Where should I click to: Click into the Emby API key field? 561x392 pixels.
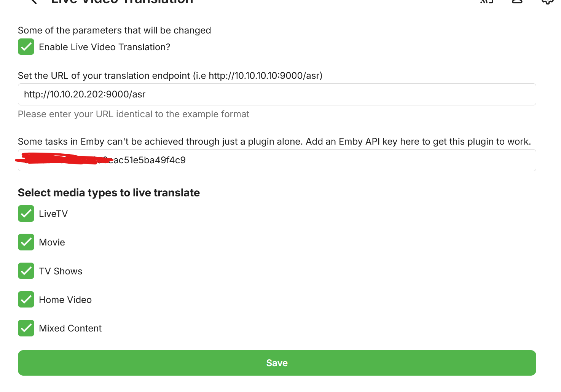(277, 160)
